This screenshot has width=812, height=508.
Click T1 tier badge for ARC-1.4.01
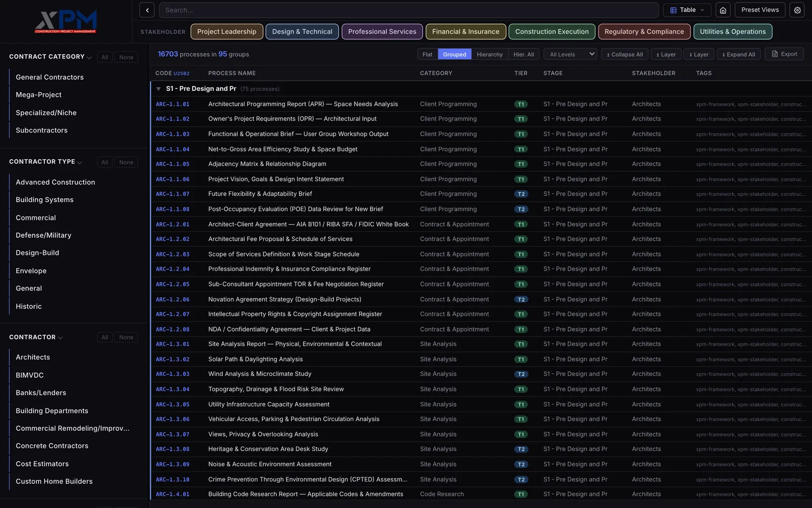(x=521, y=494)
